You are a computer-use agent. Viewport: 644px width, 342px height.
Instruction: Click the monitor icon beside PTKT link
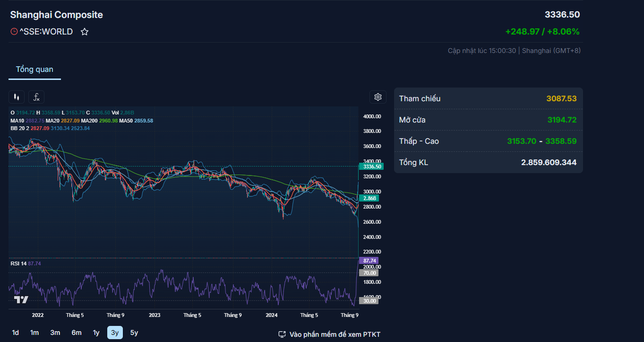282,334
